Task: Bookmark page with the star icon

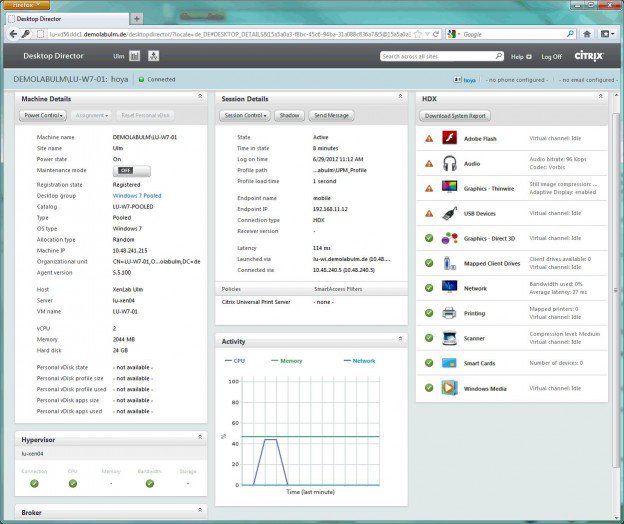Action: [x=417, y=34]
